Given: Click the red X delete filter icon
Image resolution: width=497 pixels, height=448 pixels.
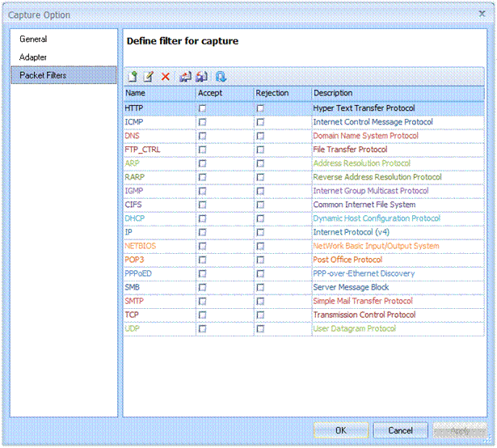Looking at the screenshot, I should pos(166,77).
